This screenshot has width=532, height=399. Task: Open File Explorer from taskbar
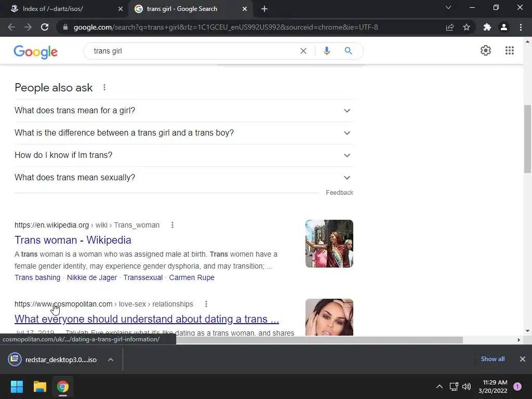click(x=39, y=387)
